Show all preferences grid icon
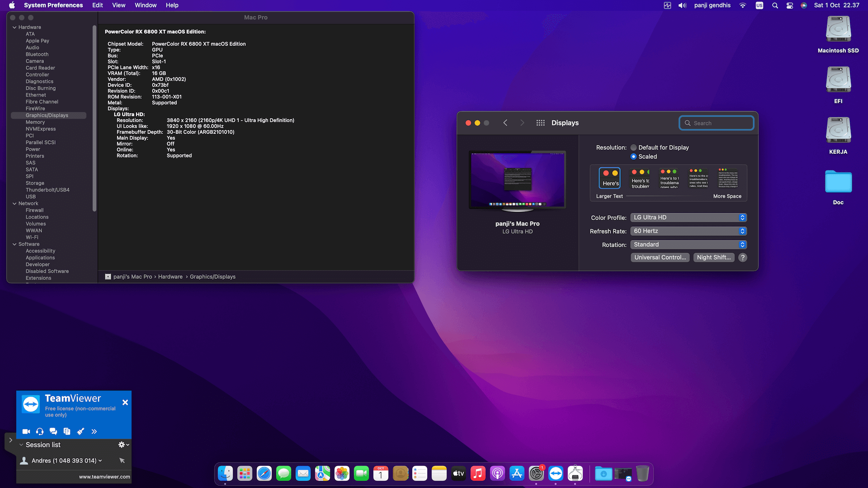The image size is (868, 488). [x=540, y=123]
